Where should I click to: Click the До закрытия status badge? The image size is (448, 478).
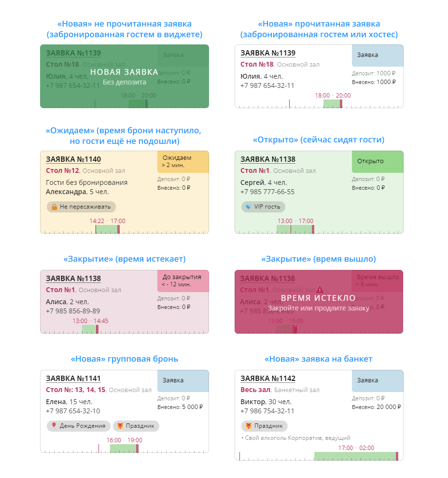183,281
